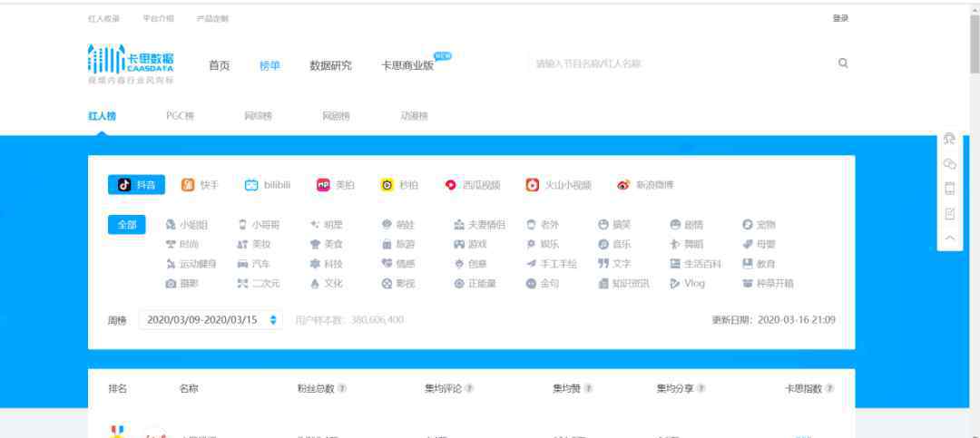Choose the 音乐 category filter
The image size is (980, 438).
coord(614,244)
